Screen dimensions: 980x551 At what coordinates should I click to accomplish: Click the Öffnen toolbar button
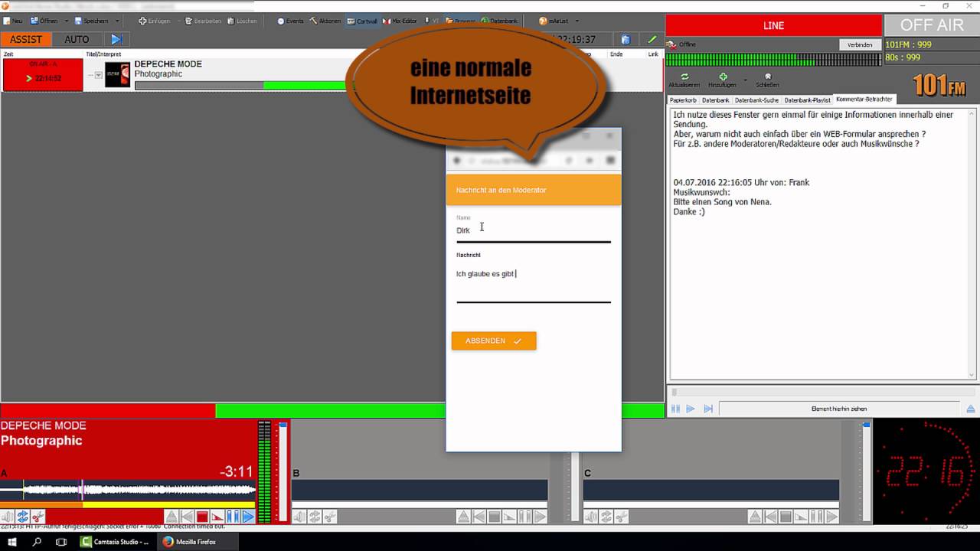pyautogui.click(x=44, y=21)
